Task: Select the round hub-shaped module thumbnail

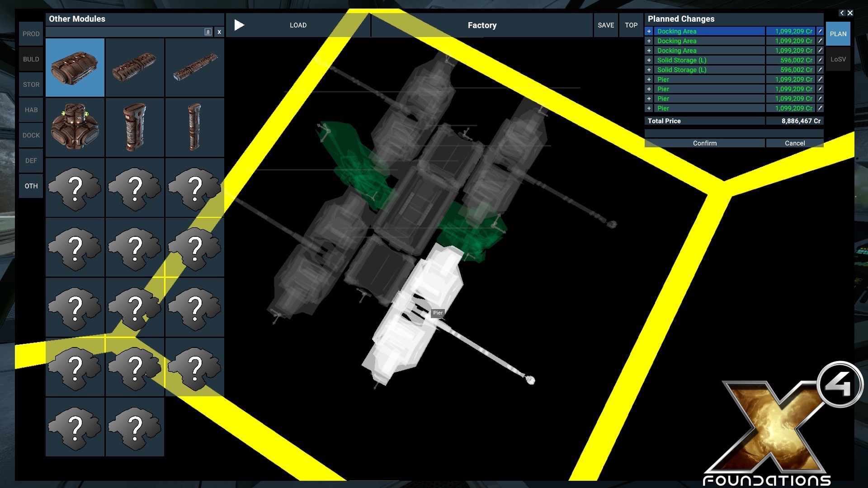Action: point(75,127)
